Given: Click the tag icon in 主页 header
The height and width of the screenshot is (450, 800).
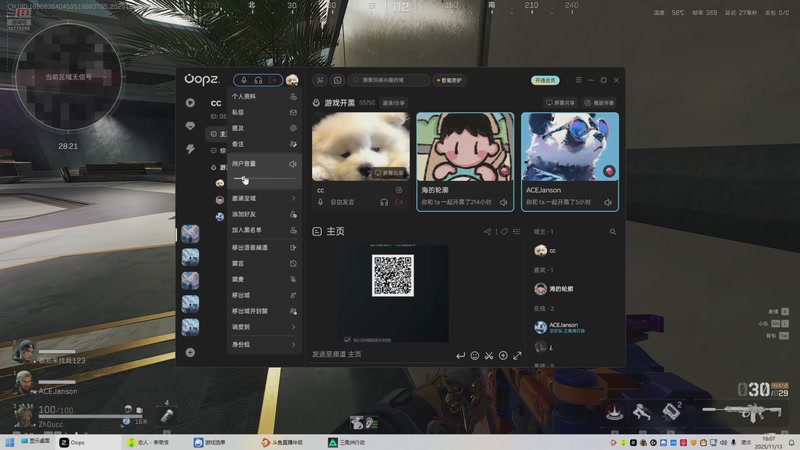Looking at the screenshot, I should 504,232.
